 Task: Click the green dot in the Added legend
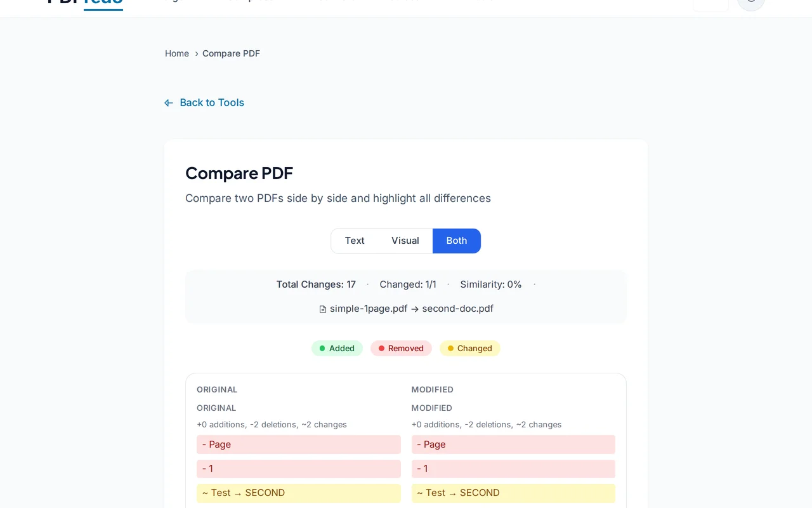click(322, 348)
